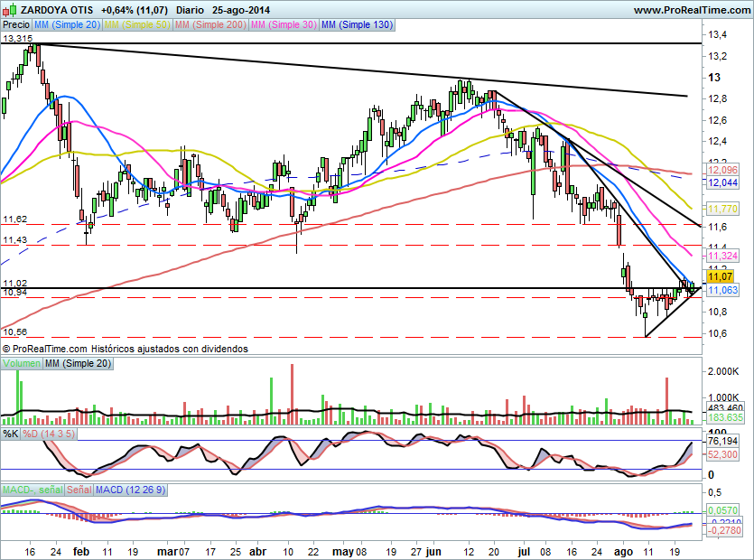Open the www.ProRealTime.com link
Screen dimensions: 754x560
[x=691, y=10]
